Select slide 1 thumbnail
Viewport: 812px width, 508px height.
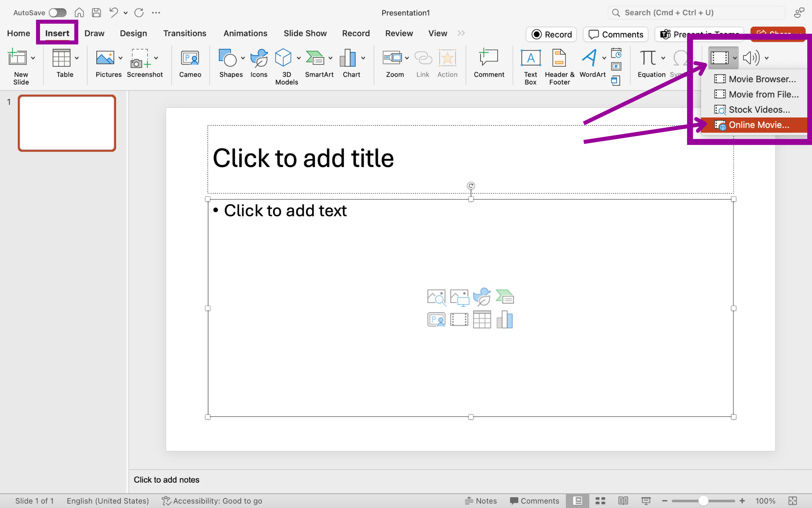[x=67, y=123]
